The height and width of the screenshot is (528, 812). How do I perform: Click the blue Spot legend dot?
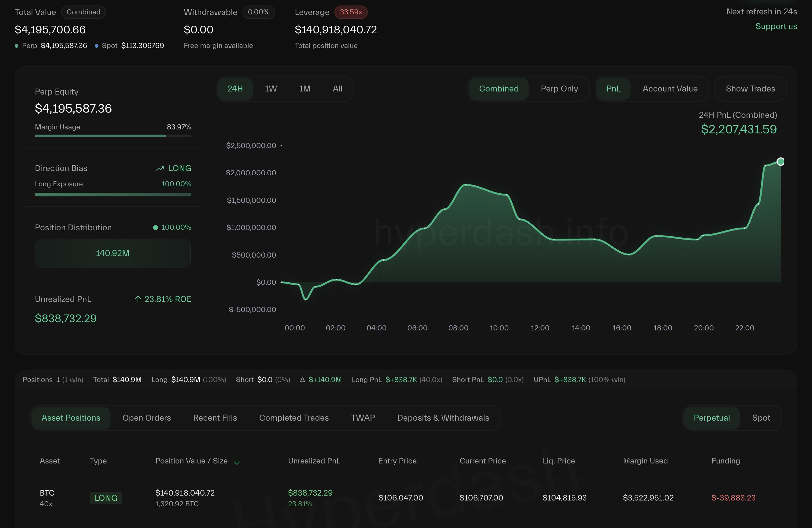coord(97,46)
